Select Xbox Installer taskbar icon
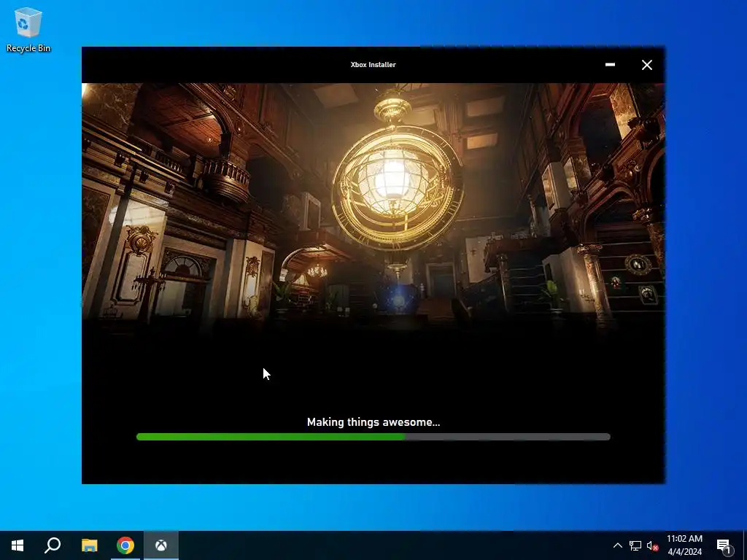747x560 pixels. point(161,545)
